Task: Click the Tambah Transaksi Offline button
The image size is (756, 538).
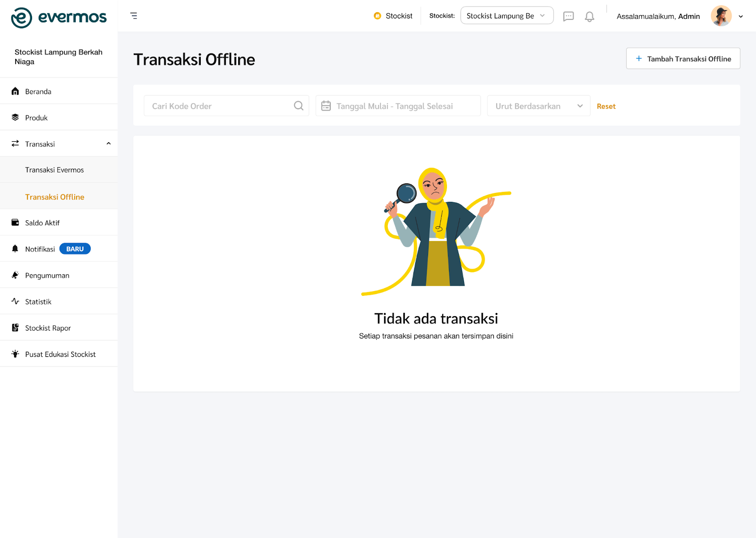Action: (x=683, y=59)
